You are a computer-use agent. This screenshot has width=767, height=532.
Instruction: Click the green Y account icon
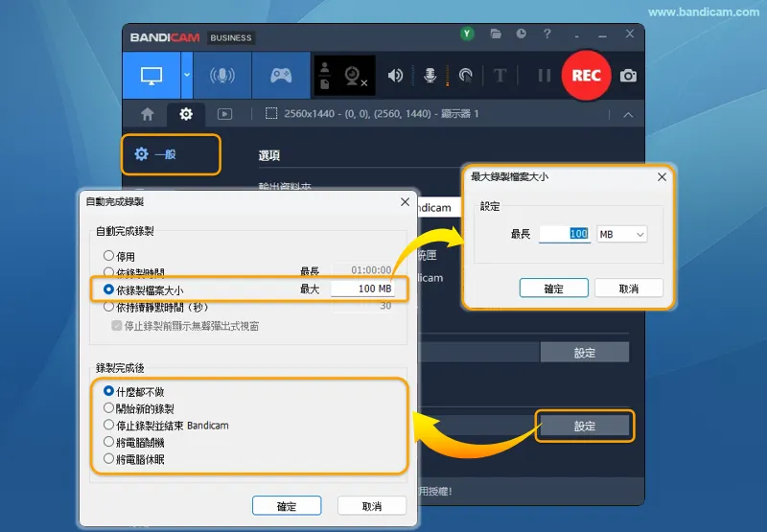467,34
